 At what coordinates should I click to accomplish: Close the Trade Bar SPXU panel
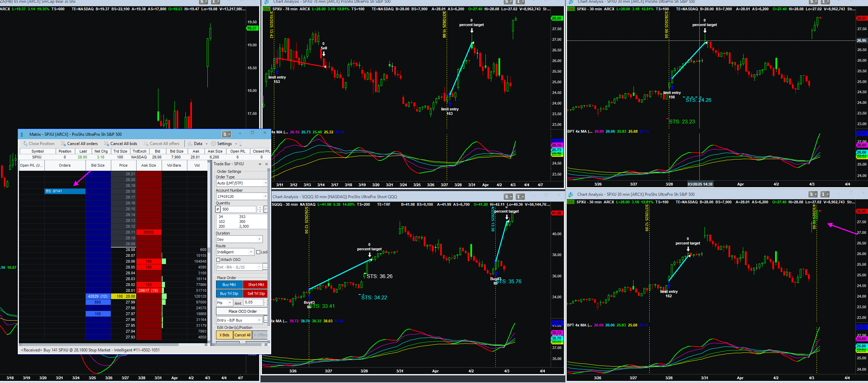click(x=266, y=164)
